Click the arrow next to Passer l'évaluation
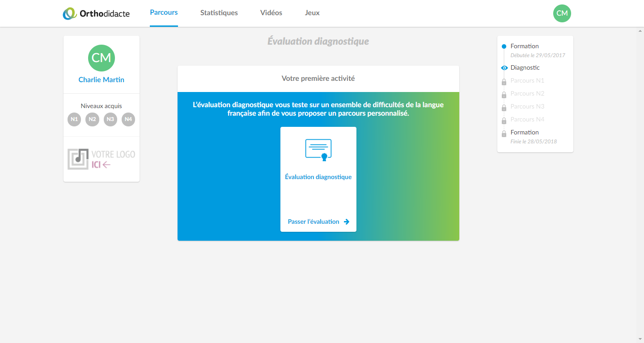The width and height of the screenshot is (644, 343). [x=347, y=222]
